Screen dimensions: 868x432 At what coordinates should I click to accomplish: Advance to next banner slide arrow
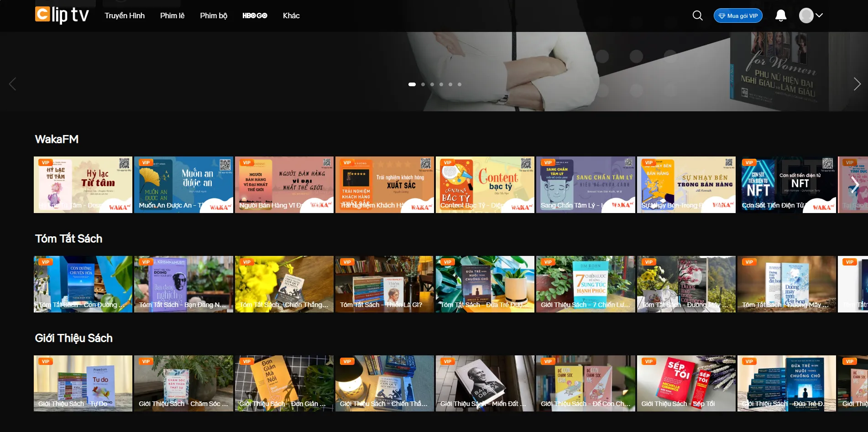pos(857,84)
